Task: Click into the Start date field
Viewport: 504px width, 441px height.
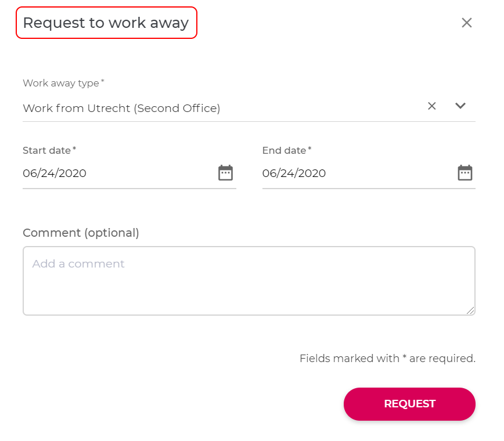Action: point(129,173)
